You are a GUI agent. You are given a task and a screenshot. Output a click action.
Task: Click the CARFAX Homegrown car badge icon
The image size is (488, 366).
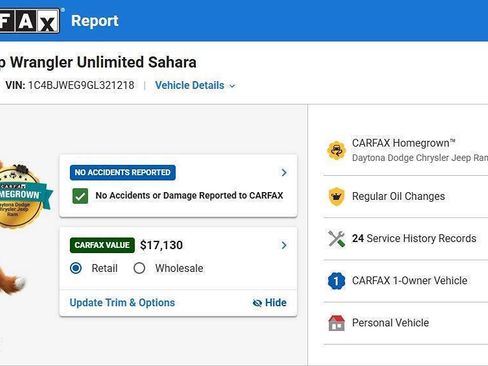[x=336, y=150]
